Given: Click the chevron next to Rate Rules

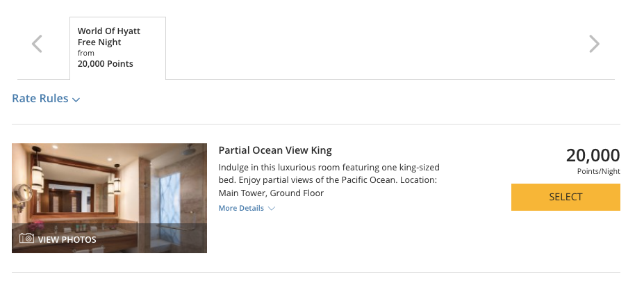Looking at the screenshot, I should (x=76, y=100).
